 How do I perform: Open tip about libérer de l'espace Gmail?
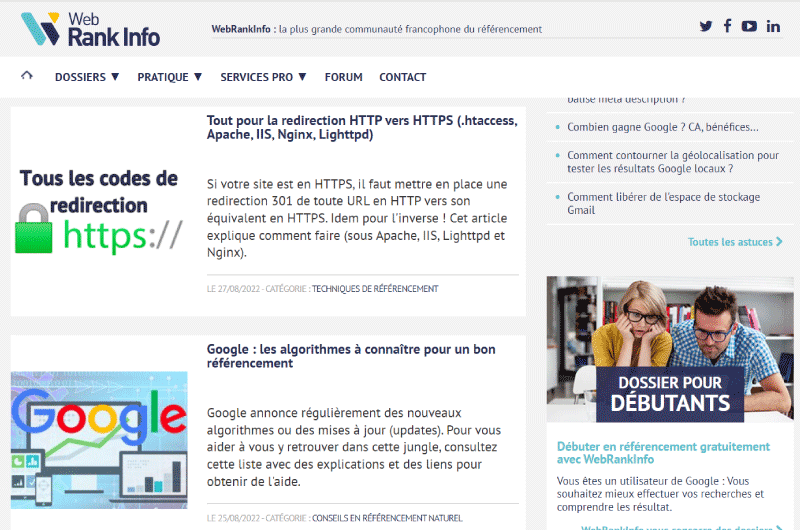664,204
